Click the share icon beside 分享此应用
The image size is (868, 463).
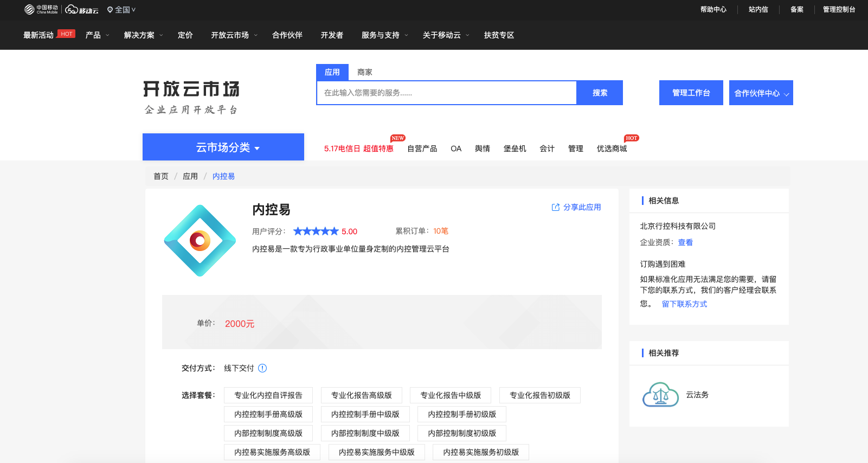coord(556,207)
